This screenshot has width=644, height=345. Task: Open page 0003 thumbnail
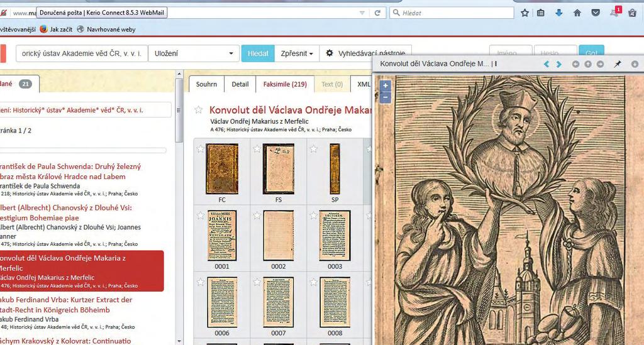point(335,236)
